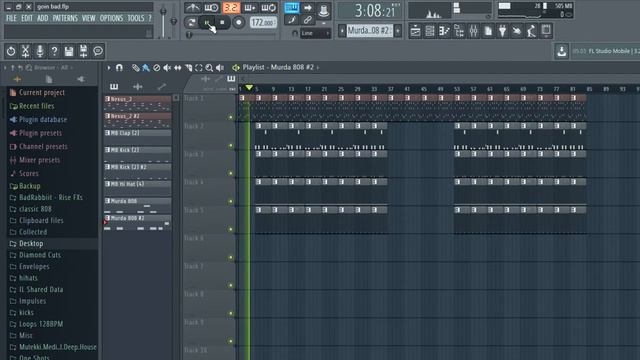Screen dimensions: 640x360
Task: Click the song position slider
Action: click(233, 35)
